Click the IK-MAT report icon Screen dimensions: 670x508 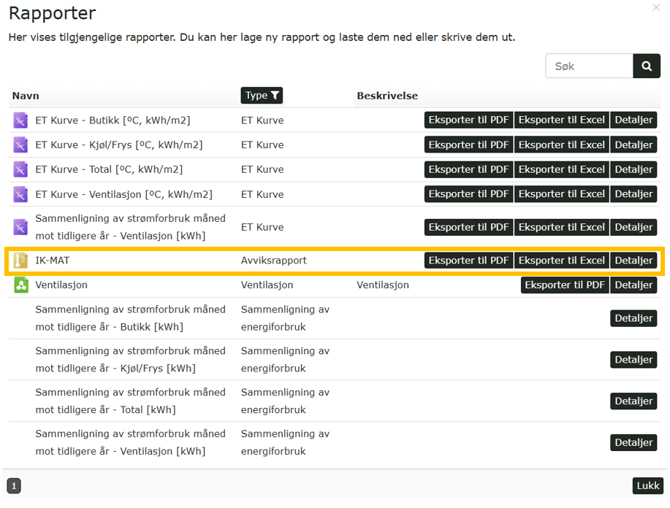pyautogui.click(x=20, y=261)
